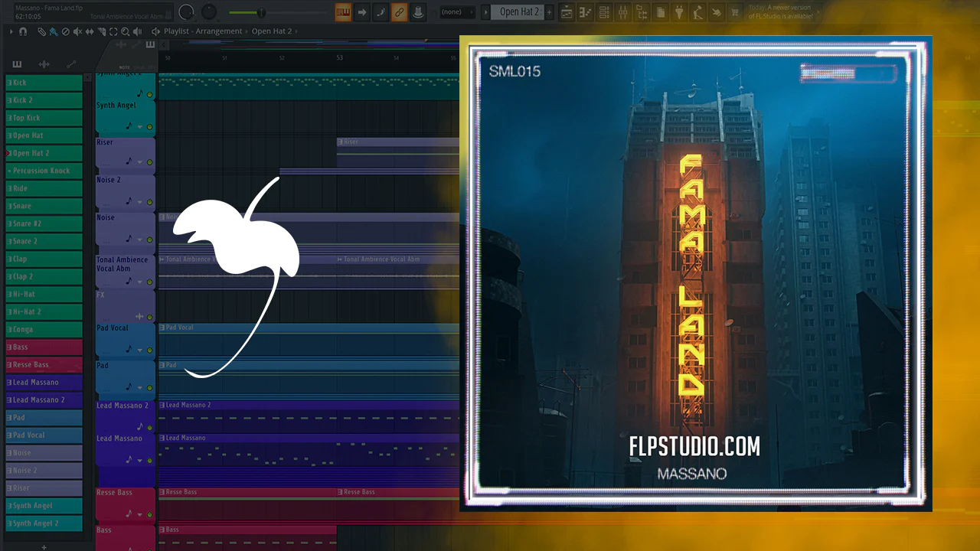
Task: Click the Playlist - Arrangement breadcrumb
Action: tap(203, 31)
